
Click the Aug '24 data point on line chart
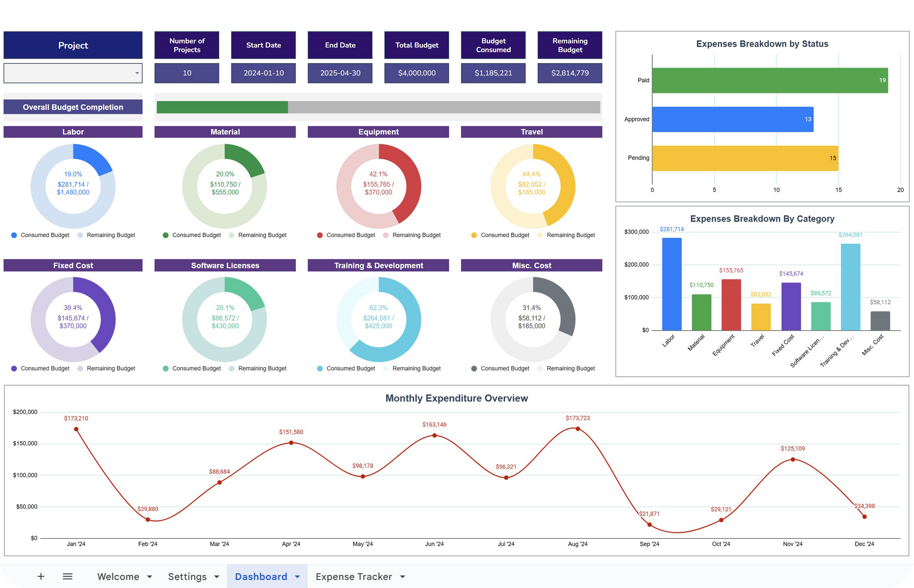click(x=578, y=429)
